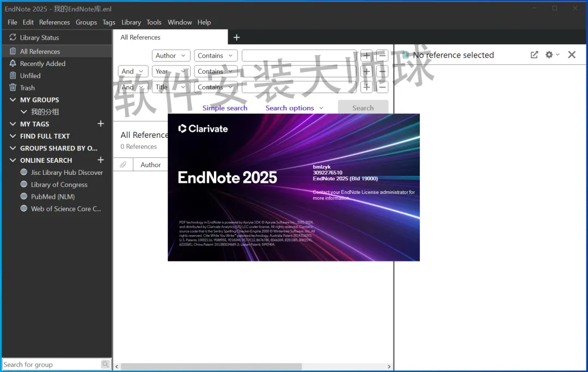Image resolution: width=588 pixels, height=372 pixels.
Task: Open the Author field dropdown
Action: (x=170, y=56)
